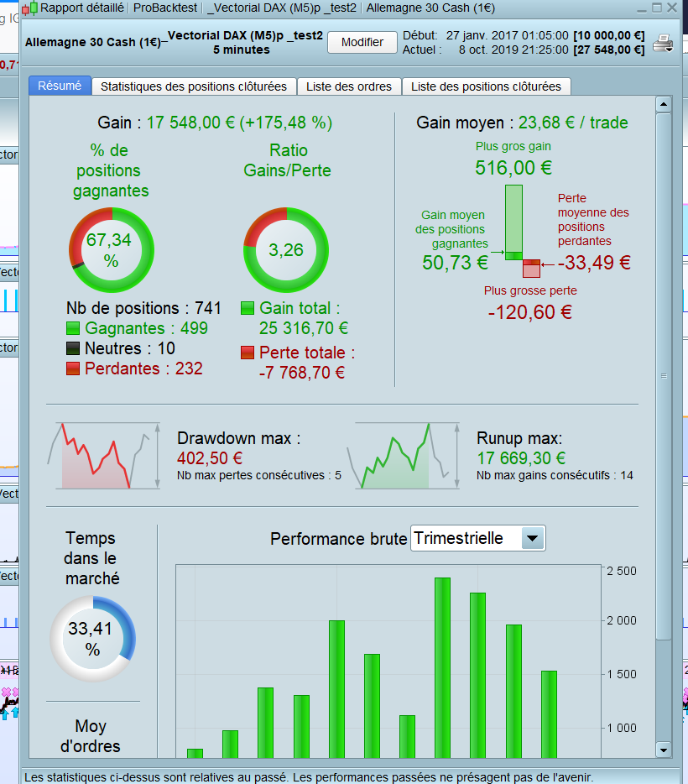
Task: Click the Ratio Gains/Perte donut chart
Action: pos(286,250)
